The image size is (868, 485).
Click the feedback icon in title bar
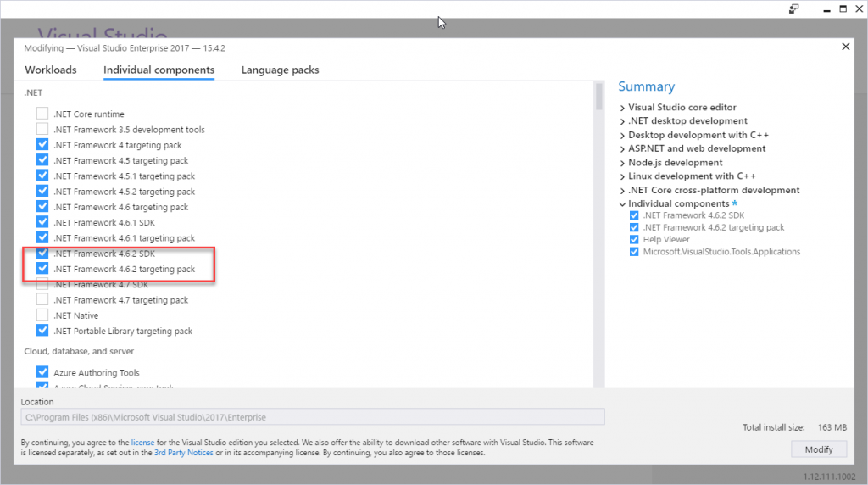(794, 8)
